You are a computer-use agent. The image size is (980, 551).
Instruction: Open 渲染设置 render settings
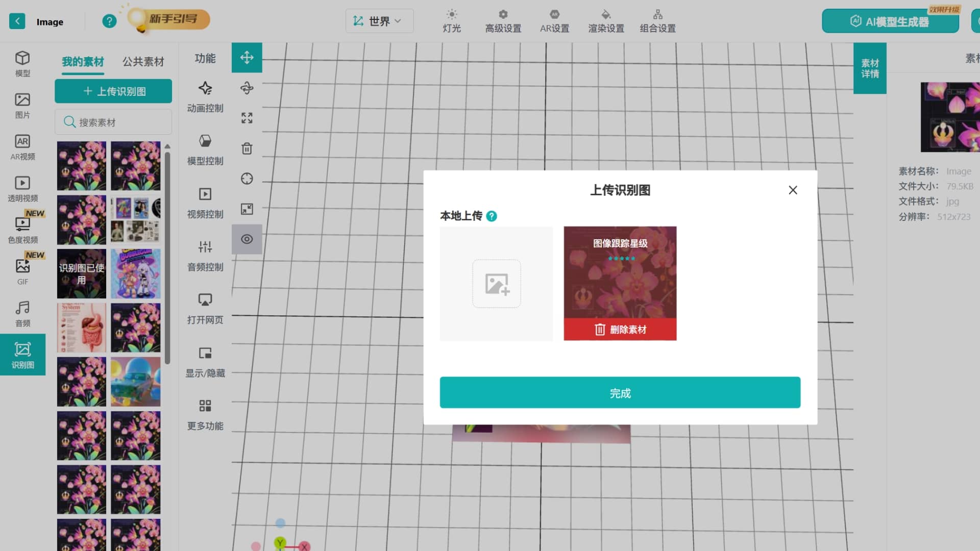pyautogui.click(x=606, y=21)
